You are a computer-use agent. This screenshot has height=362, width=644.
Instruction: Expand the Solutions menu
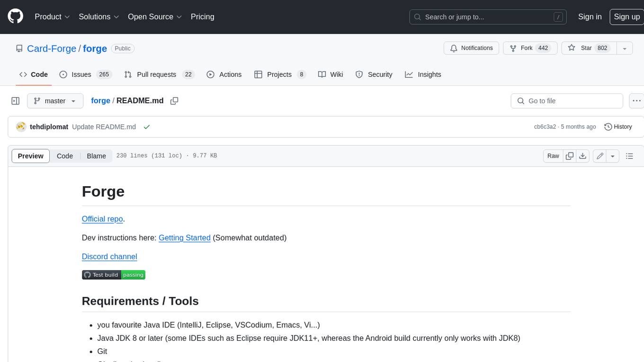coord(99,17)
